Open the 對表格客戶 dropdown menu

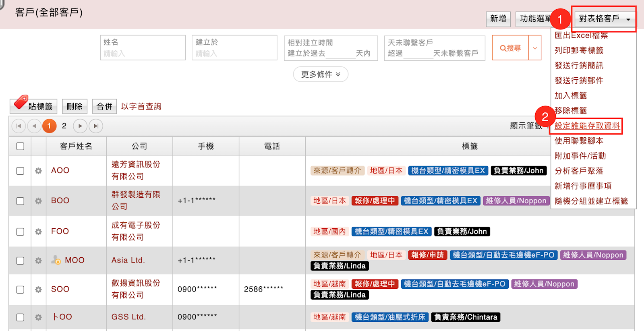(604, 19)
